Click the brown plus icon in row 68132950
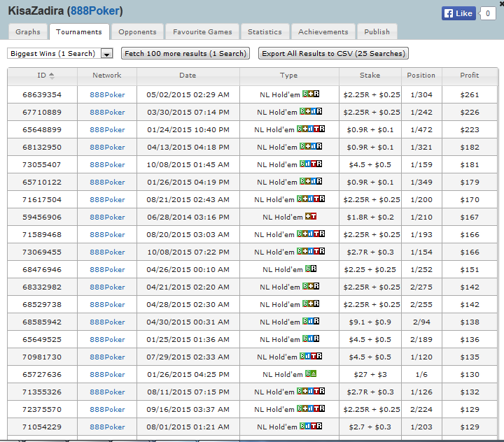504x442 pixels. point(308,146)
